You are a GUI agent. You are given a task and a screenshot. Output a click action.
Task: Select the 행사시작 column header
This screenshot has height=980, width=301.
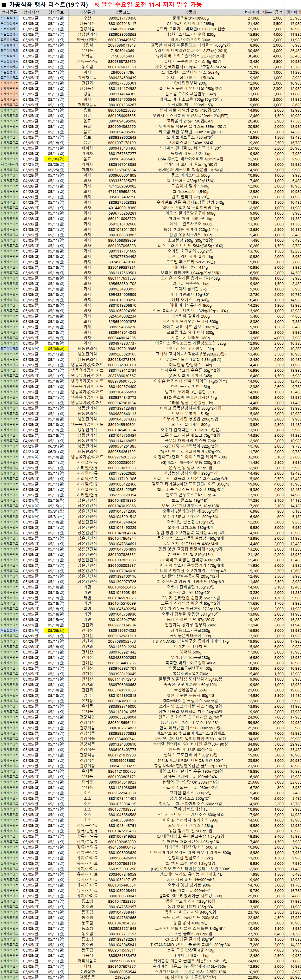(31, 13)
